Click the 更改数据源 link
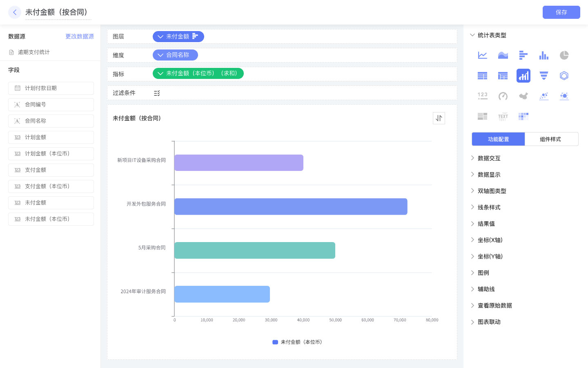 [79, 36]
